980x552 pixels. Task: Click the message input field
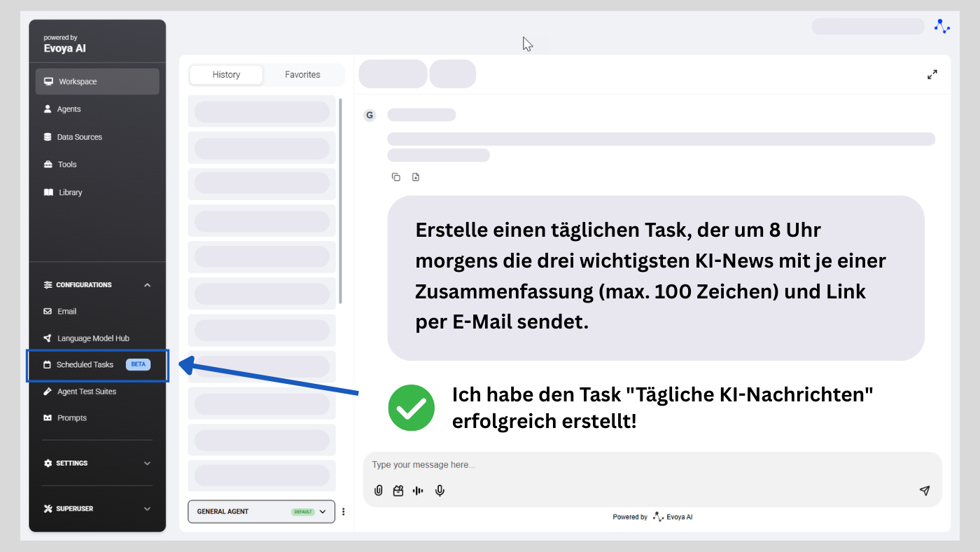pos(652,465)
